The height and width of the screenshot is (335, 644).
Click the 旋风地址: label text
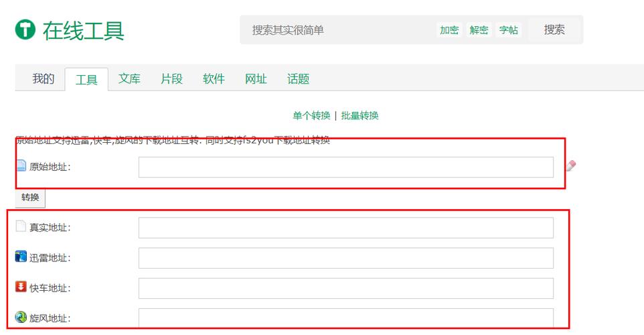[50, 318]
